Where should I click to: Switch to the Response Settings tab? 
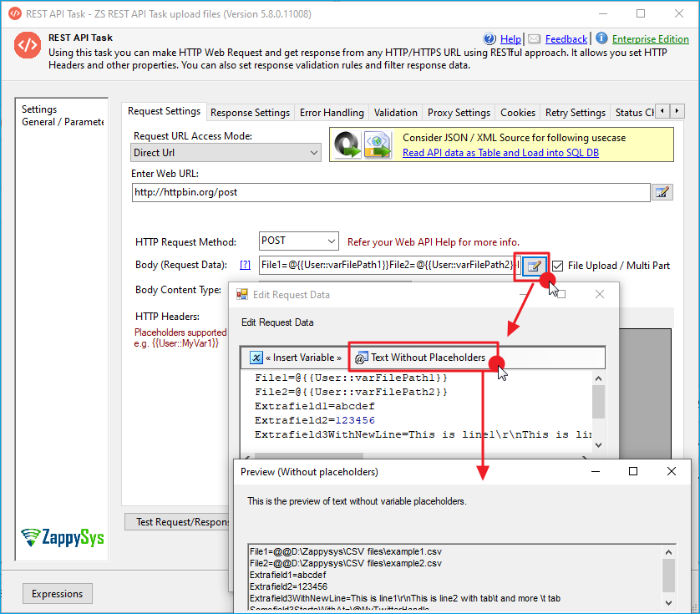pos(250,113)
